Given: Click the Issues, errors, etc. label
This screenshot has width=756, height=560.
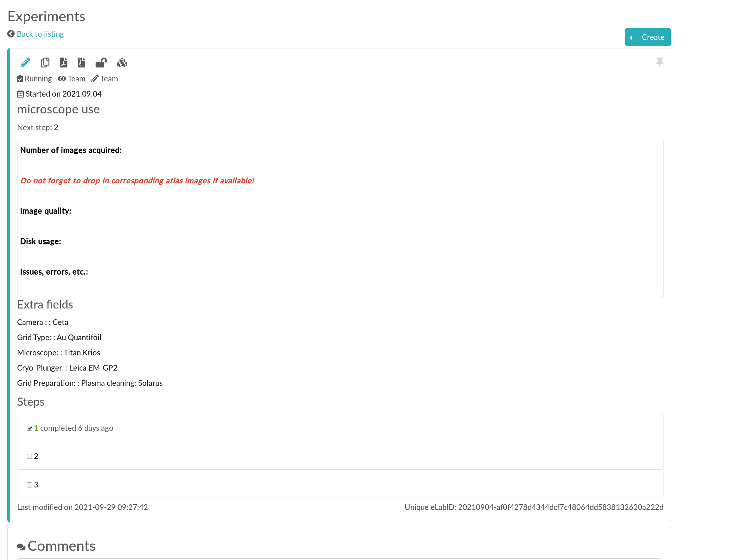Looking at the screenshot, I should [54, 272].
